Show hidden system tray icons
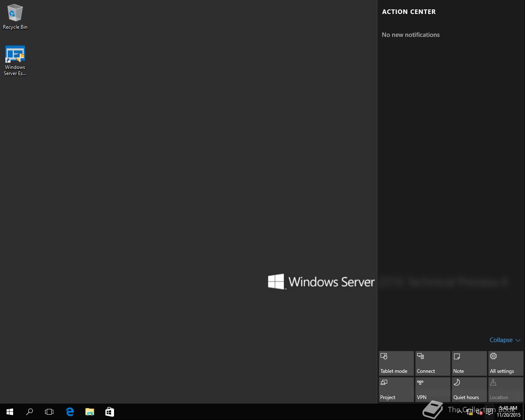Image resolution: width=525 pixels, height=420 pixels. pos(459,412)
